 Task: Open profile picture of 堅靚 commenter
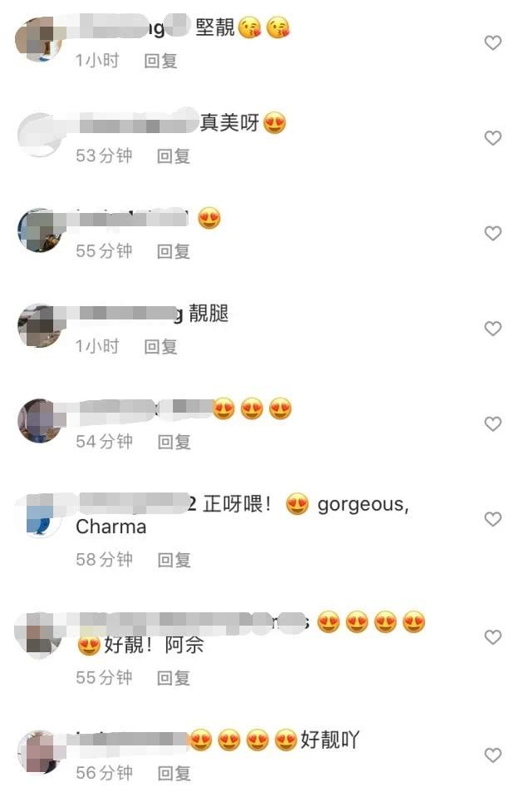click(40, 39)
